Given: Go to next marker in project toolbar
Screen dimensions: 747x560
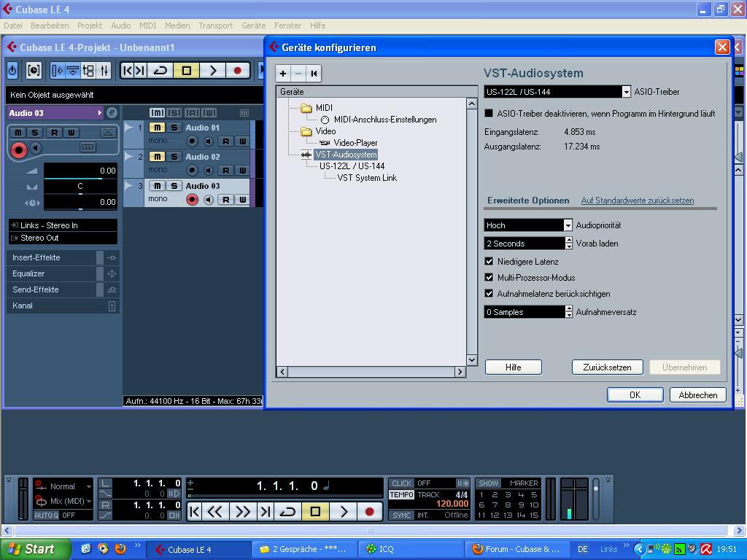Looking at the screenshot, I should [x=139, y=71].
